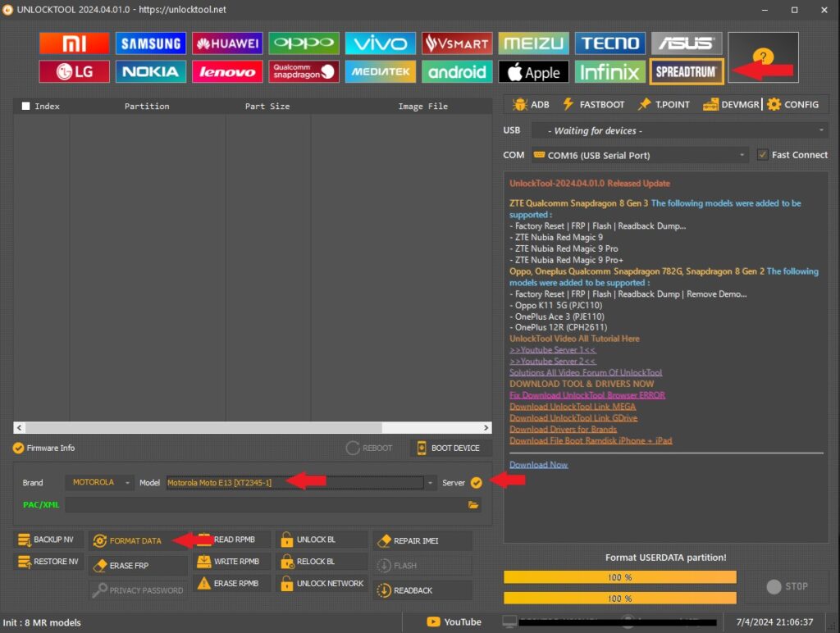Toggle the Server check option
This screenshot has height=633, width=840.
(477, 483)
